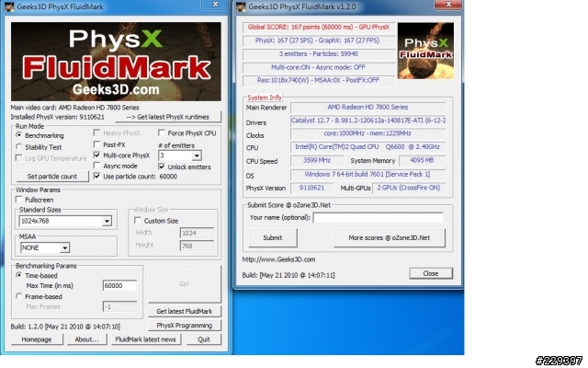The width and height of the screenshot is (588, 368).
Task: Click the Windows 7 64-bit OS field
Action: (x=367, y=175)
